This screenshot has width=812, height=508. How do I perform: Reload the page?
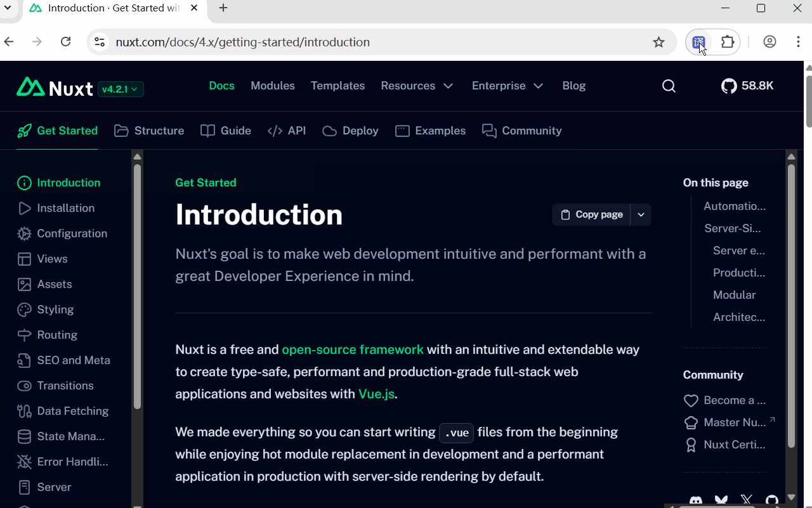[x=65, y=42]
